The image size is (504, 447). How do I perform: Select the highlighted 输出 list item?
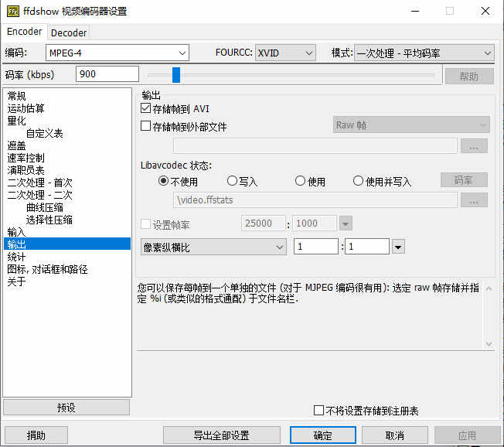click(67, 244)
